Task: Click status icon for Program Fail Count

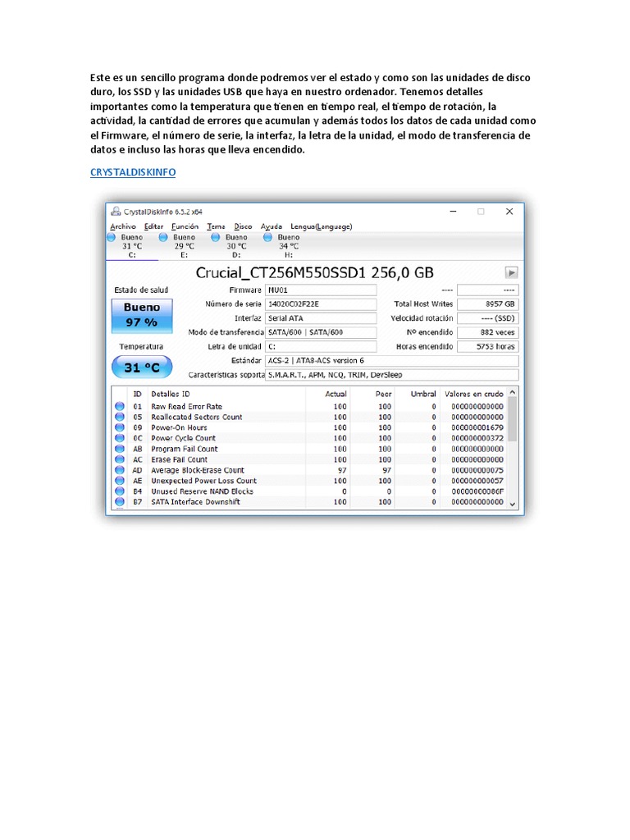Action: click(120, 449)
